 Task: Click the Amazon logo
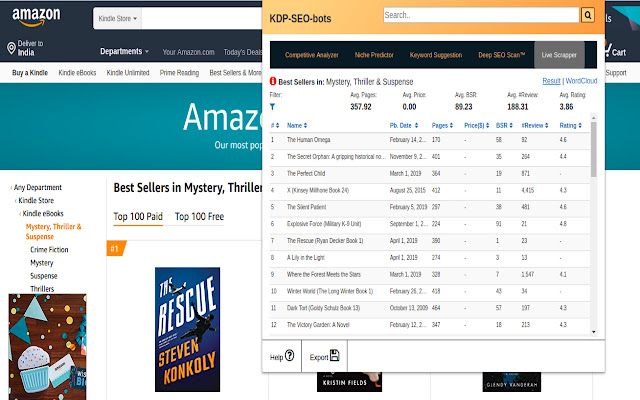click(x=36, y=17)
